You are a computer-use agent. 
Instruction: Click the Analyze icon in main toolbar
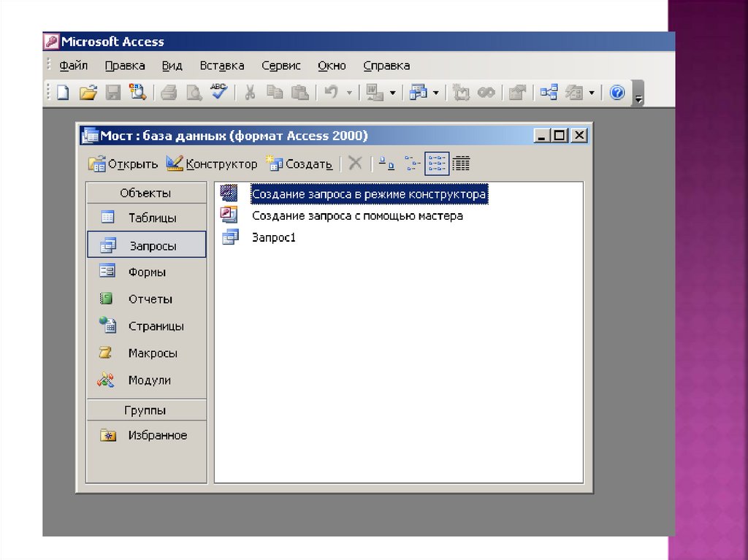(x=419, y=92)
